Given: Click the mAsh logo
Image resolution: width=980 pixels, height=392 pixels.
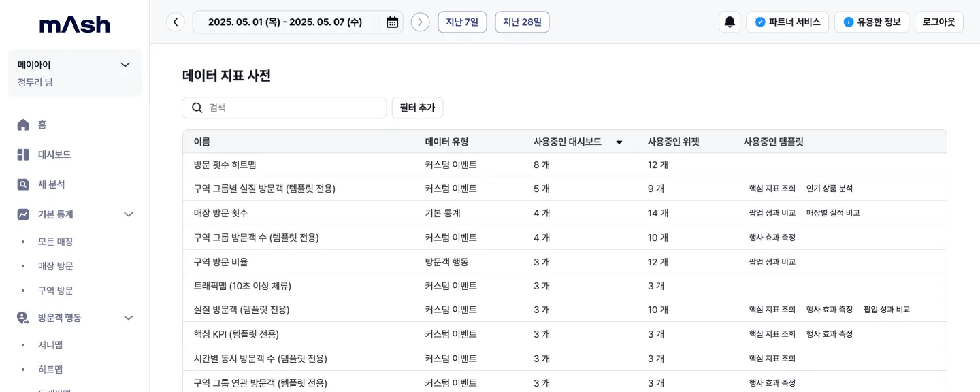Looking at the screenshot, I should click(x=75, y=24).
